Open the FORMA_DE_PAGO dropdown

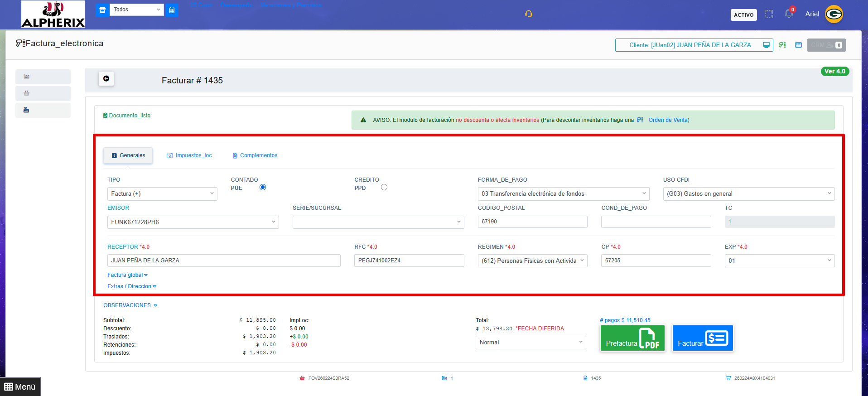[x=563, y=194]
